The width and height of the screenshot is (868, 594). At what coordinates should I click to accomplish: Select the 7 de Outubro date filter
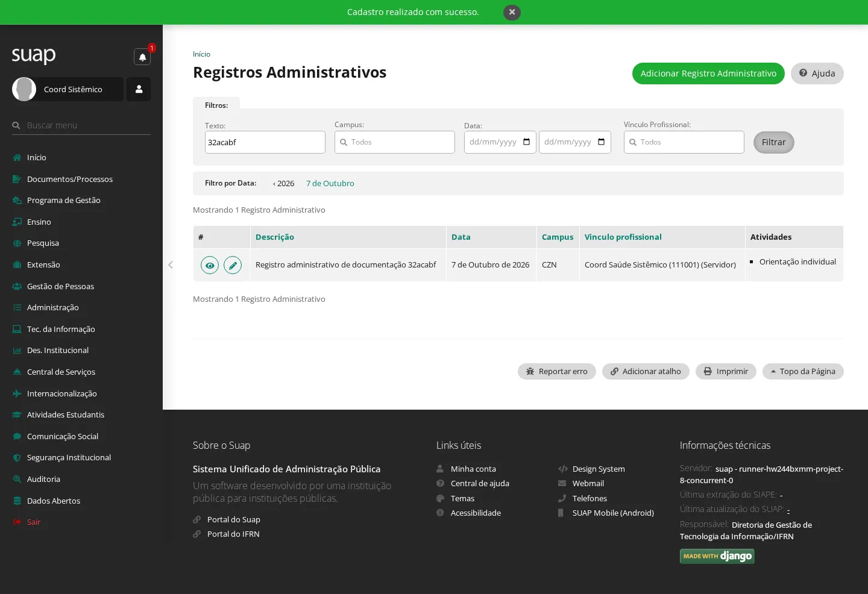pyautogui.click(x=330, y=183)
